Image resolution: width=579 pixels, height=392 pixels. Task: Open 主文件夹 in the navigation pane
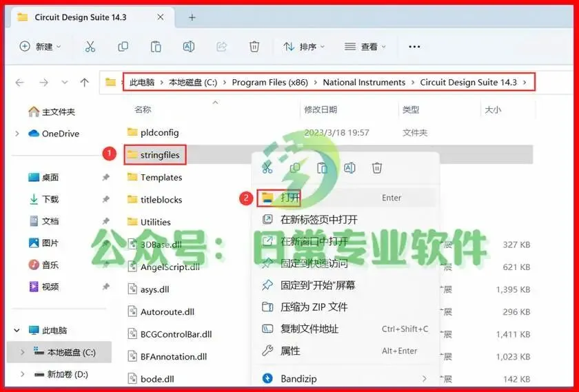click(x=52, y=112)
